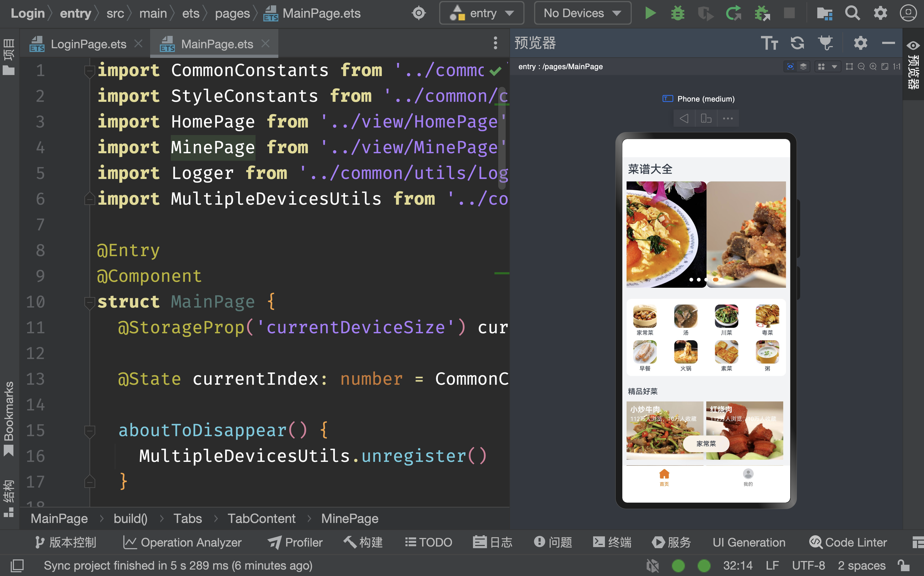This screenshot has height=576, width=924.
Task: Open the entry module configuration dropdown
Action: pos(482,13)
